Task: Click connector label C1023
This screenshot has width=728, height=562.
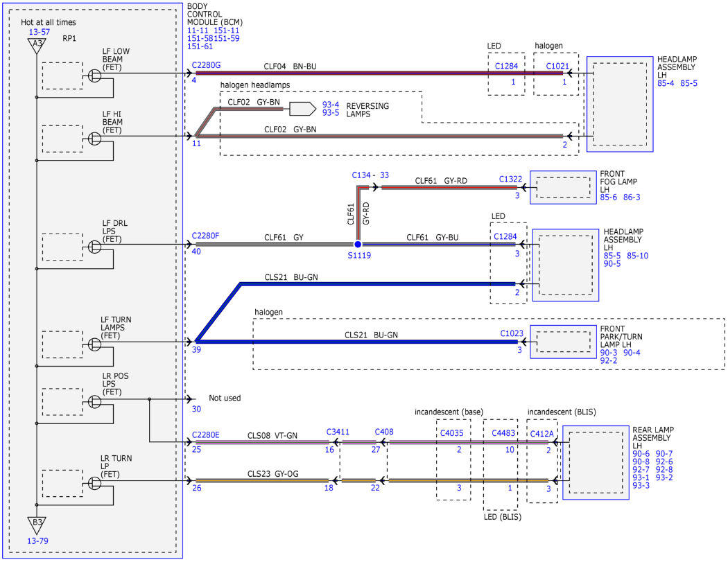Action: [x=512, y=333]
